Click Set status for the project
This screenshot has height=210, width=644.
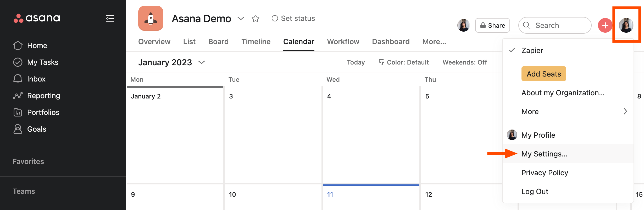pos(293,18)
